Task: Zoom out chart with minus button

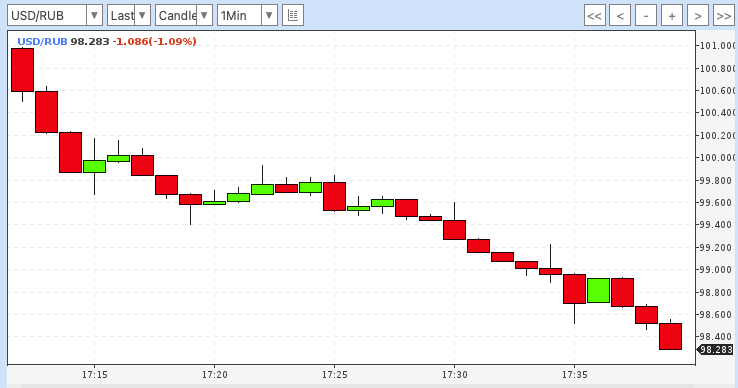Action: pos(646,16)
